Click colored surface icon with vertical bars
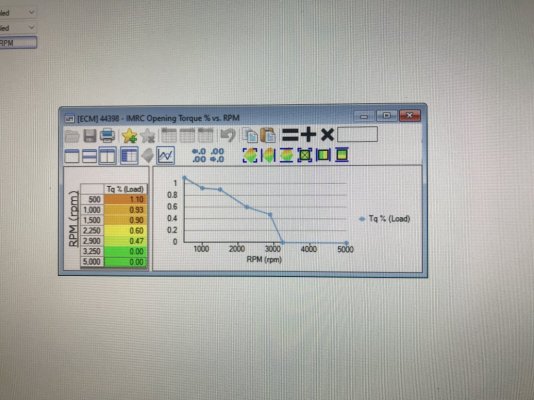This screenshot has width=534, height=400. [268, 155]
